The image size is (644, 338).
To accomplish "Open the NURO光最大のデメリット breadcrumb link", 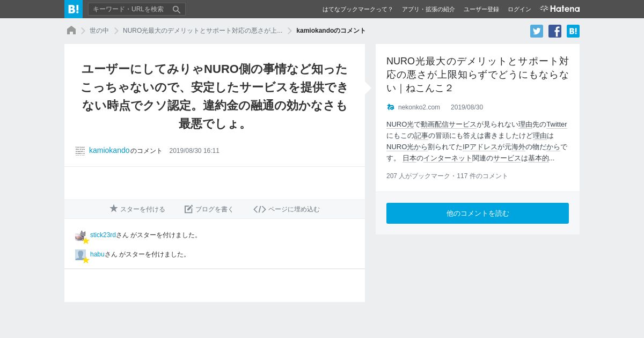I will [x=202, y=31].
